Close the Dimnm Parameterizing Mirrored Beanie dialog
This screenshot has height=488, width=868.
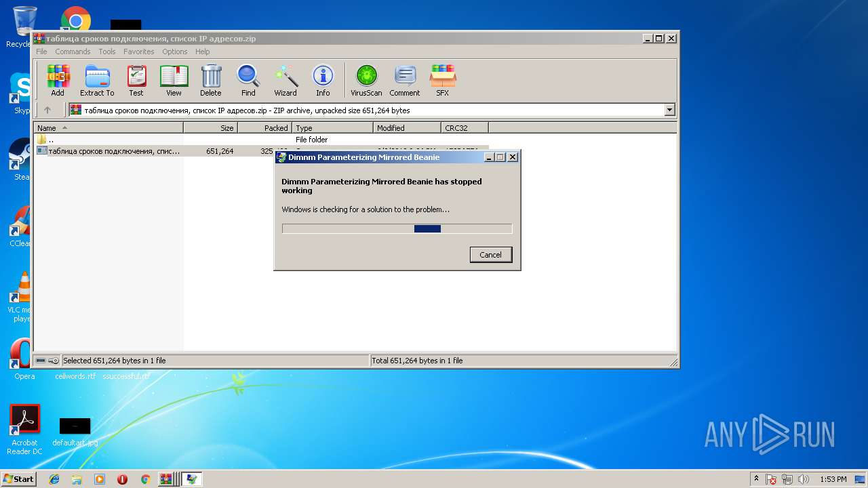tap(513, 157)
